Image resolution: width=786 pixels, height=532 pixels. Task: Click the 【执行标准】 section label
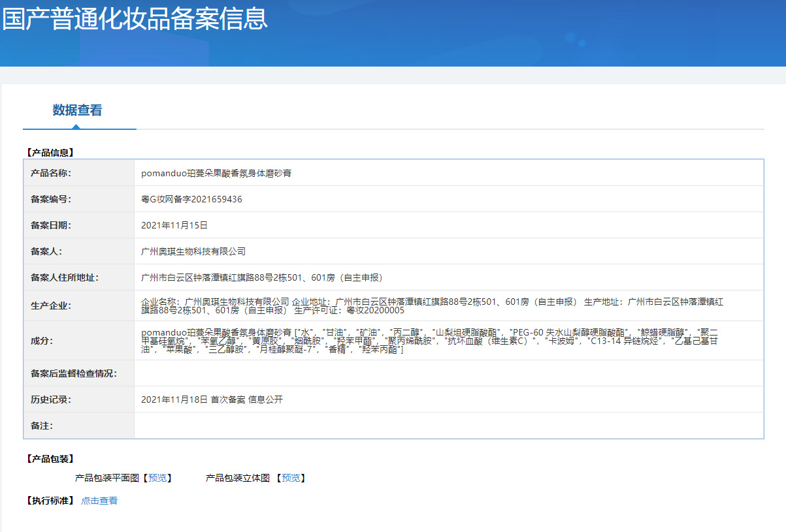coord(50,501)
